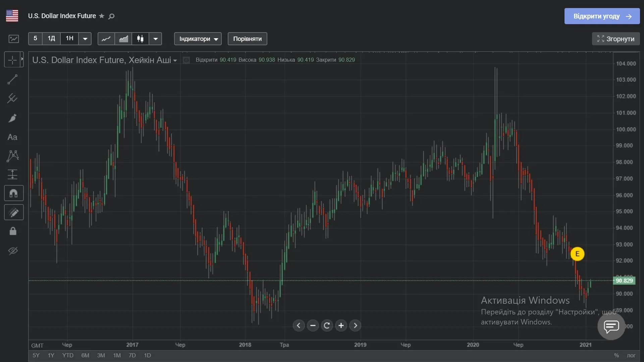Select the measure and projection tool
Image resolution: width=644 pixels, height=362 pixels.
(12, 174)
